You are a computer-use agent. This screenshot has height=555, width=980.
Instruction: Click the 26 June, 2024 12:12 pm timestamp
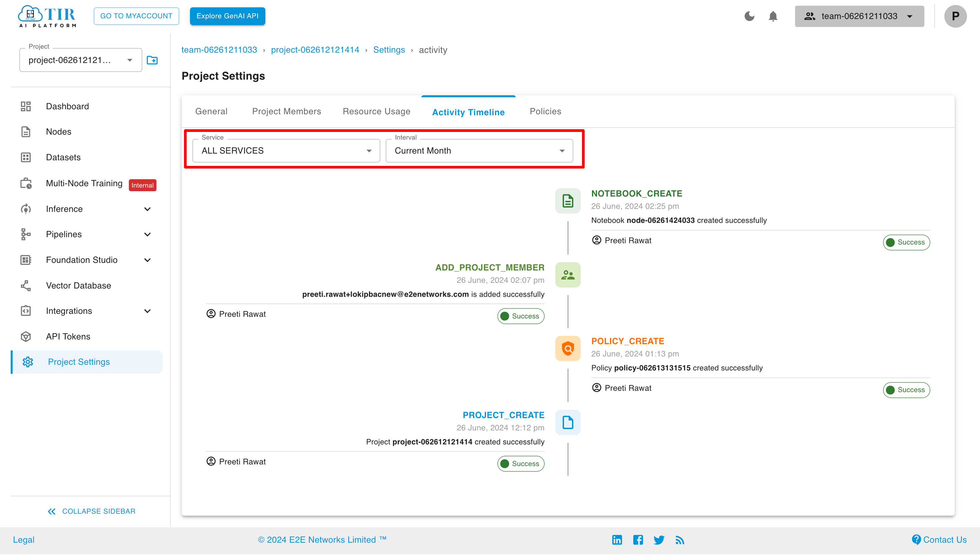point(500,428)
